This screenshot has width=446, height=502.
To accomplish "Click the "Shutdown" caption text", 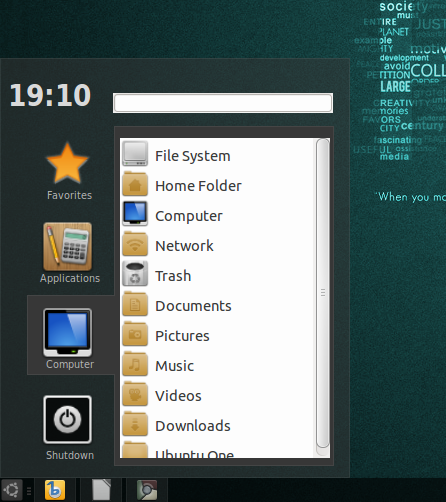I will (70, 455).
